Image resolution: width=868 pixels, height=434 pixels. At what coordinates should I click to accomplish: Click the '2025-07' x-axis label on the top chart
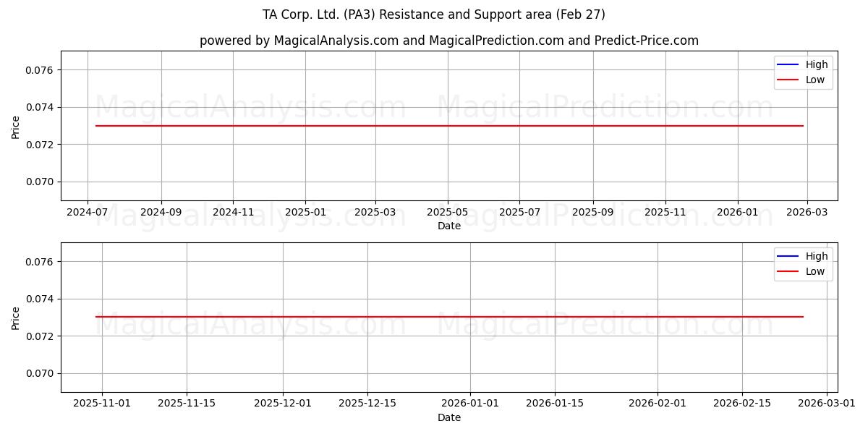(x=519, y=213)
